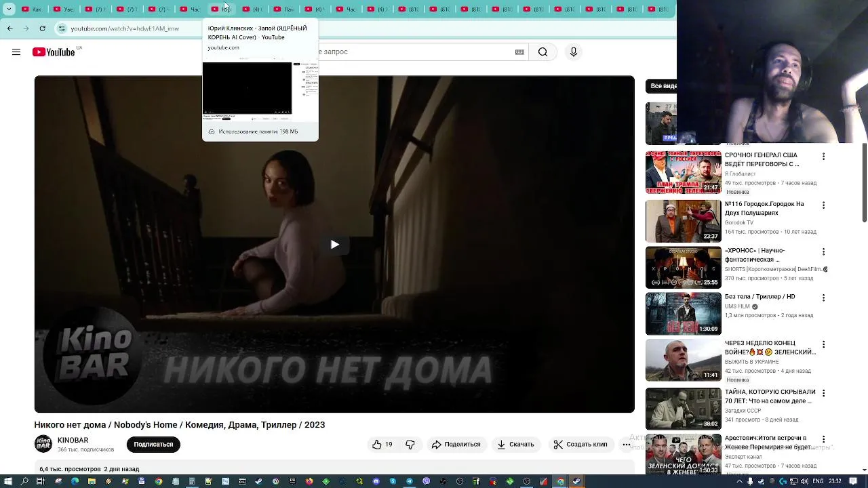Viewport: 868px width, 488px height.
Task: Open options for ТАЙНА, КОТОРУЮ СКРЫВАЛИ video
Action: pos(824,393)
